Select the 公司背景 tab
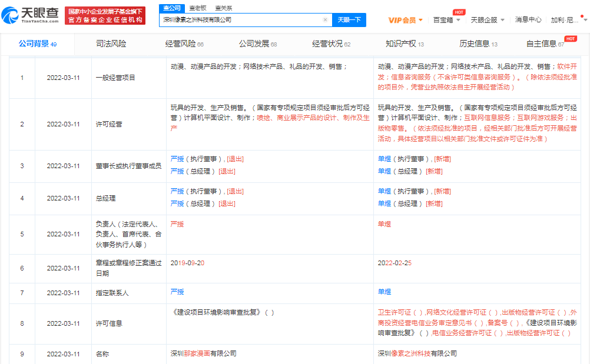The height and width of the screenshot is (364, 590). (38, 44)
